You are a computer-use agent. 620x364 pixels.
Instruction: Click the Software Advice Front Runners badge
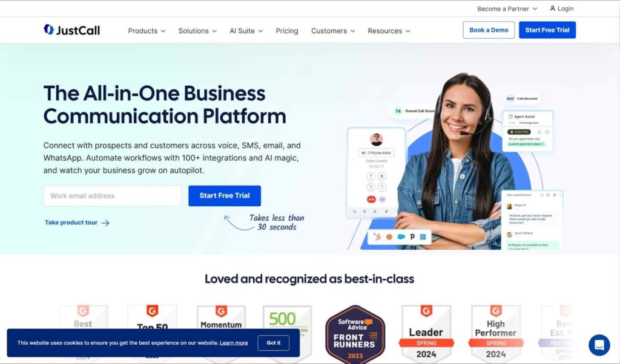click(x=355, y=334)
